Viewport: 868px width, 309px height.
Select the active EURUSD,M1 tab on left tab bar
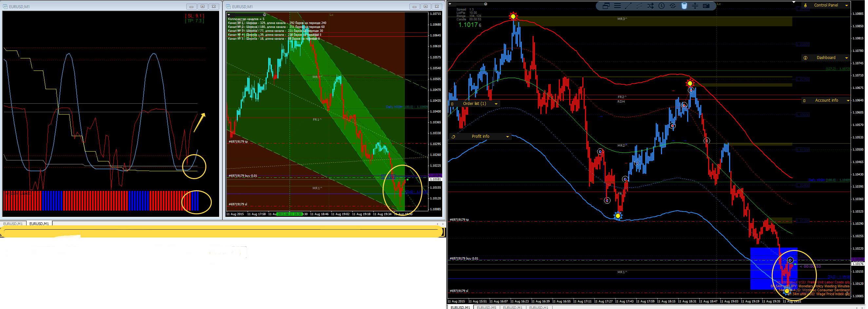click(x=39, y=224)
